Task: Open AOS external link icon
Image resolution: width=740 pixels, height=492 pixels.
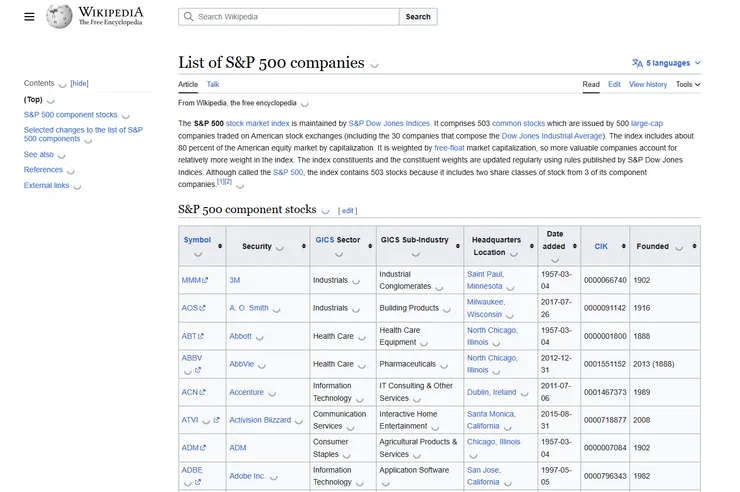Action: (x=202, y=308)
